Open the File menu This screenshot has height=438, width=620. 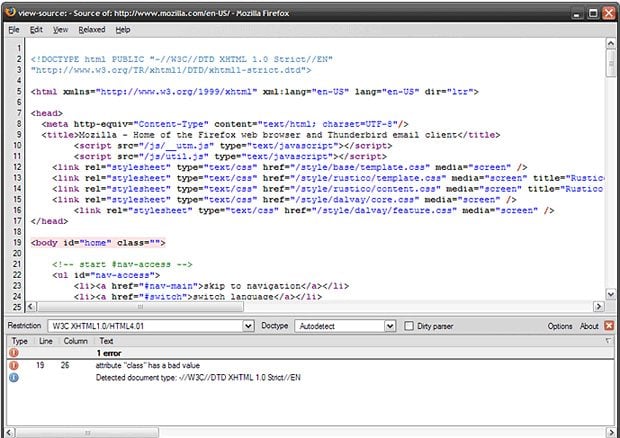14,30
